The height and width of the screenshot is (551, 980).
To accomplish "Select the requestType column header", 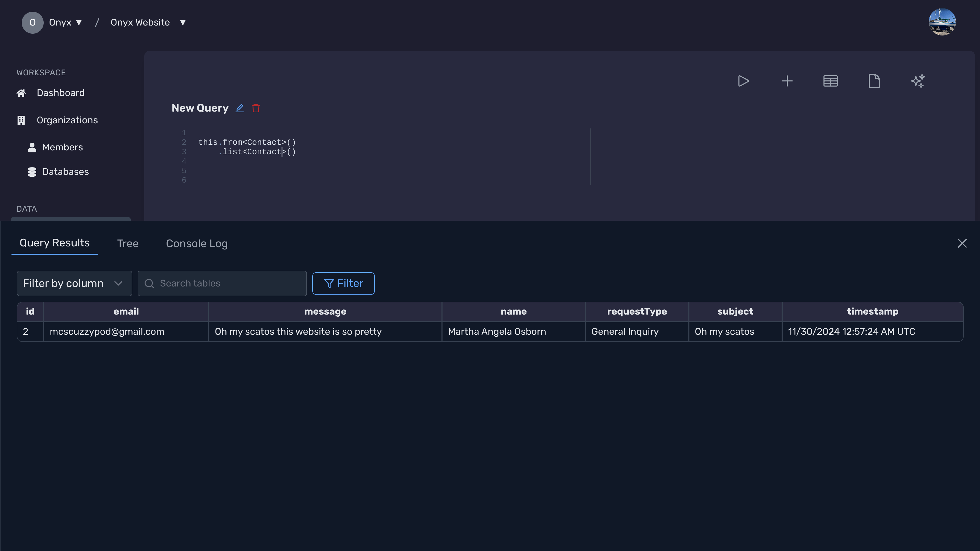I will [x=637, y=312].
